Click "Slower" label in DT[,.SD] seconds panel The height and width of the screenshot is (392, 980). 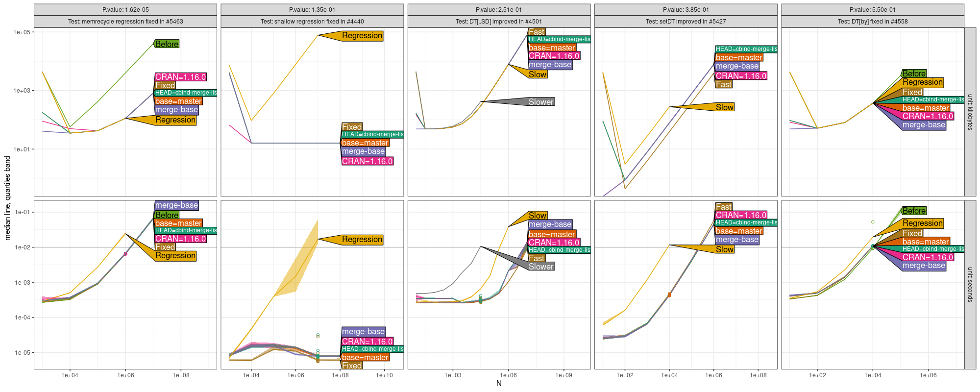[x=541, y=267]
